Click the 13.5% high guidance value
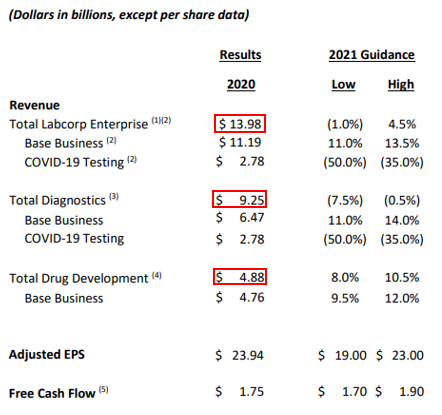 [402, 144]
